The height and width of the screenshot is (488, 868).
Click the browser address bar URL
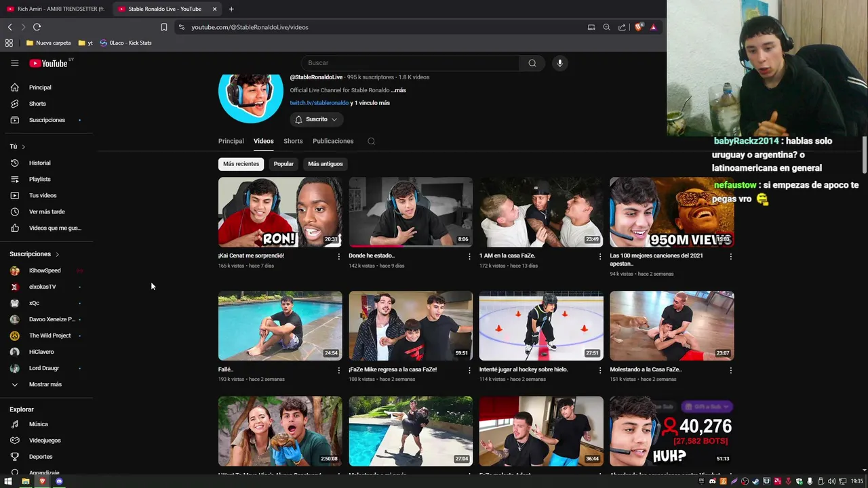[x=250, y=27]
